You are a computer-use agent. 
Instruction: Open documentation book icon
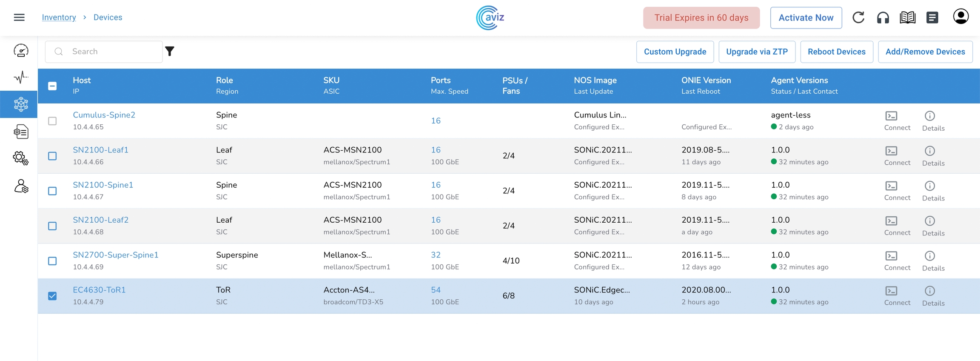[x=907, y=17]
